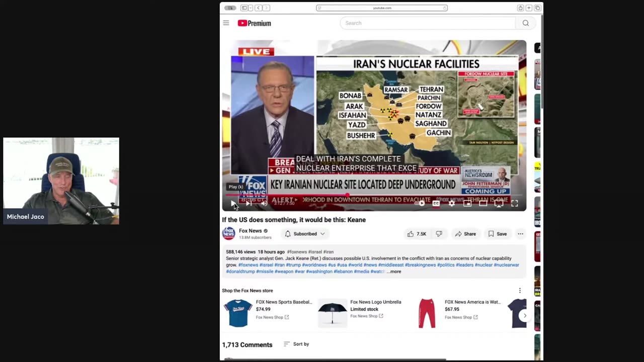Screen dimensions: 644x362
Task: Click the 13.8M subscribers text
Action: 255,237
